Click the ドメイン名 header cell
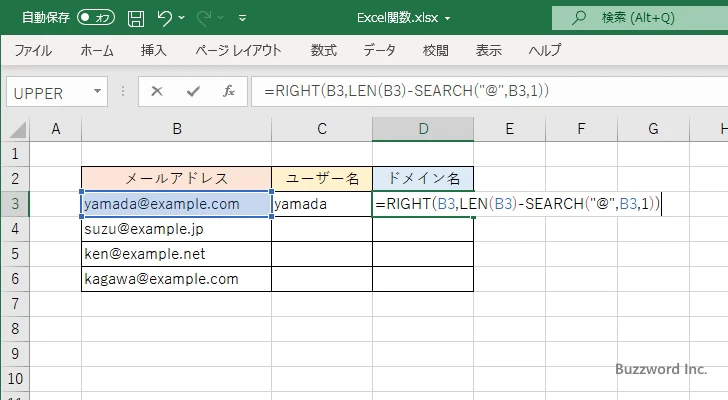 (423, 179)
